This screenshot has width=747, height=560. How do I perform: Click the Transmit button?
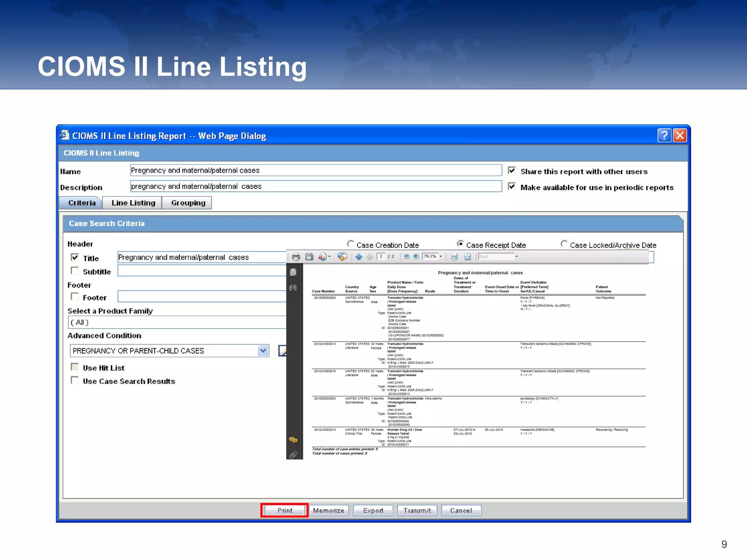click(417, 510)
